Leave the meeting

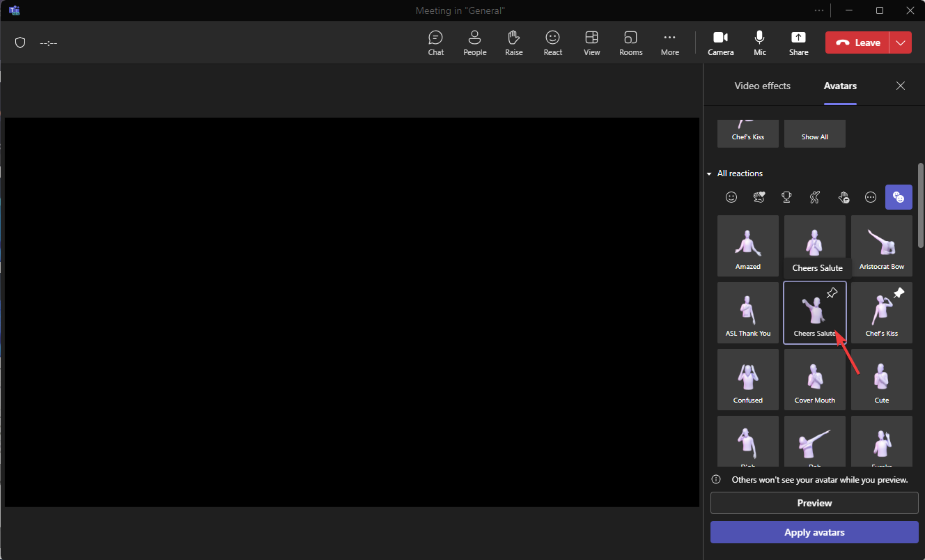857,42
